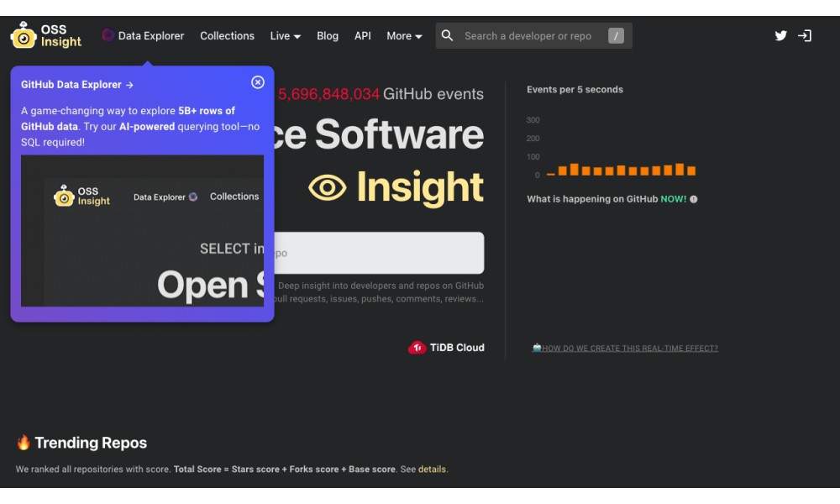The width and height of the screenshot is (840, 504).
Task: Expand the More dropdown menu
Action: point(404,36)
